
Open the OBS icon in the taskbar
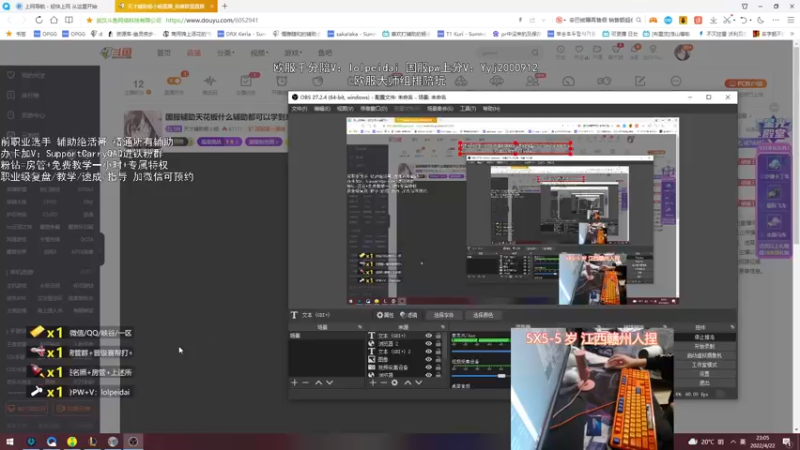click(x=133, y=441)
